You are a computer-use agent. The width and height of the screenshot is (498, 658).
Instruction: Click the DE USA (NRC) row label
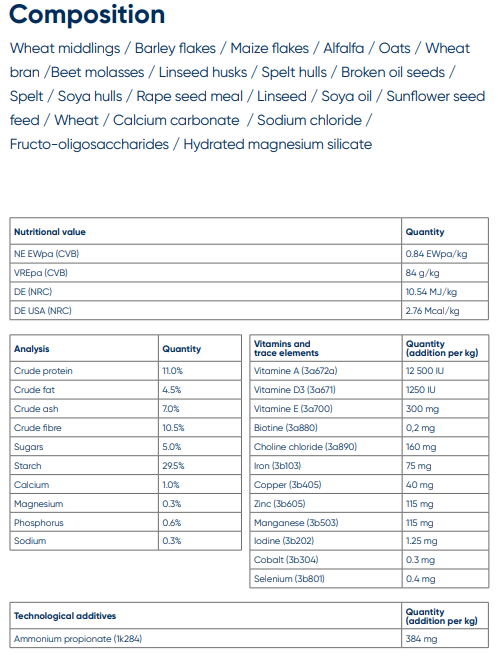[43, 311]
